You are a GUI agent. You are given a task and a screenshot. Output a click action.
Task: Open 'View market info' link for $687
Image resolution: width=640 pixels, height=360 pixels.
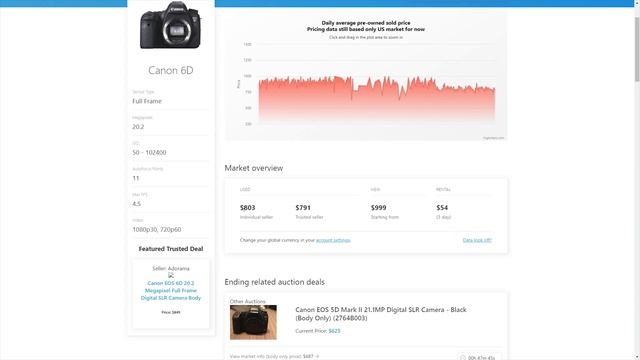click(274, 356)
